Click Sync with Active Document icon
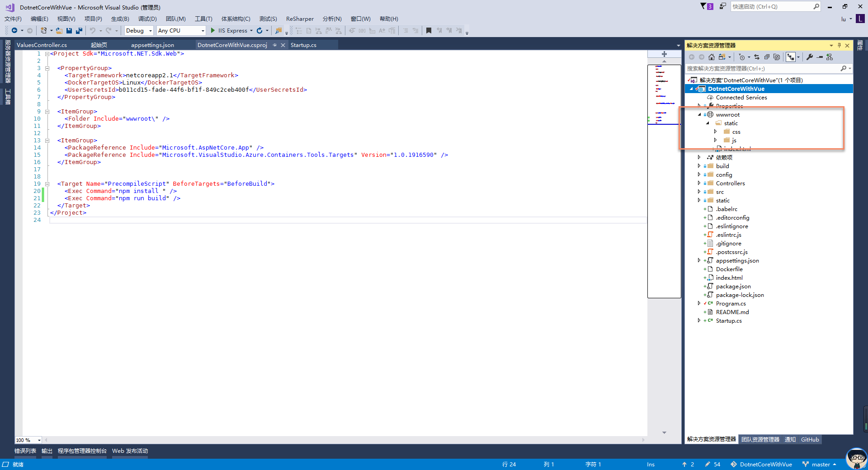This screenshot has height=470, width=868. pos(757,57)
